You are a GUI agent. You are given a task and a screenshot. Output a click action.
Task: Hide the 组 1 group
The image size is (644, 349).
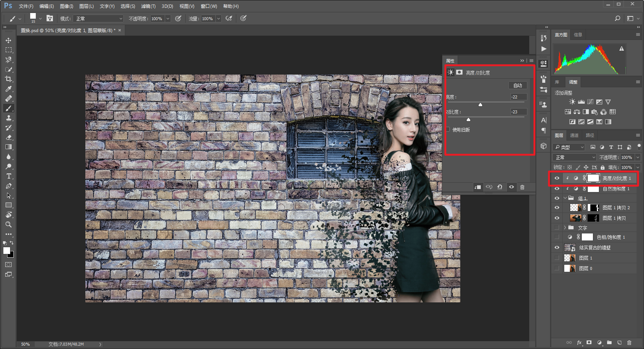[557, 198]
